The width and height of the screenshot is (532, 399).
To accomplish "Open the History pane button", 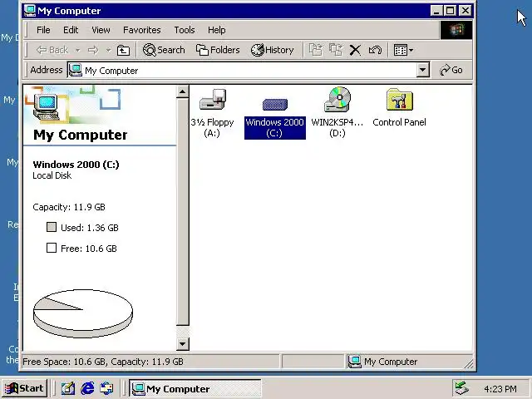I will [x=272, y=50].
